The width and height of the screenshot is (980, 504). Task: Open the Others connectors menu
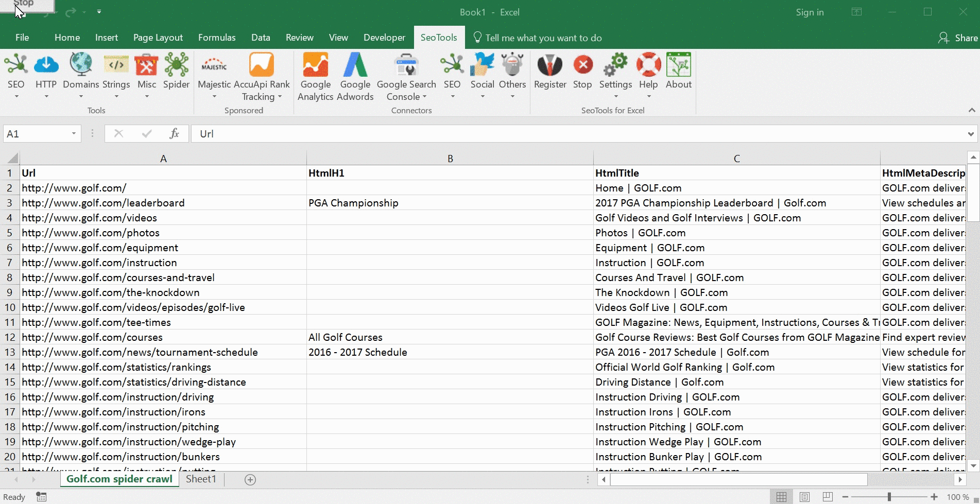[x=512, y=76]
